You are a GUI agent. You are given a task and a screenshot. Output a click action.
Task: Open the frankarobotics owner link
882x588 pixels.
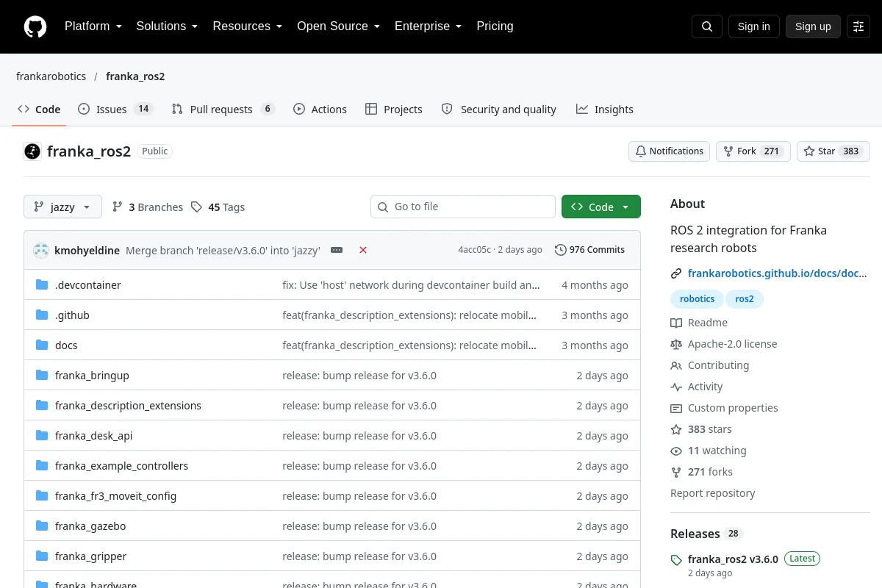click(51, 76)
